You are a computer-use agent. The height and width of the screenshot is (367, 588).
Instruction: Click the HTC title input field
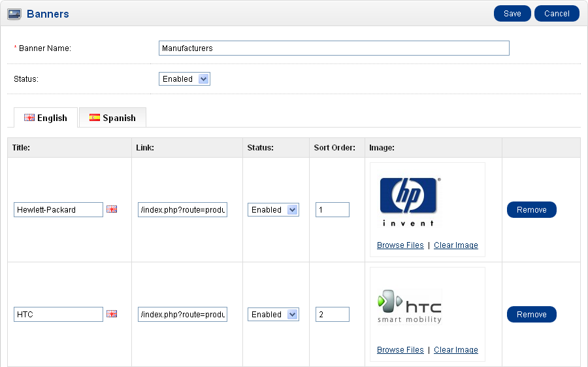(x=59, y=315)
